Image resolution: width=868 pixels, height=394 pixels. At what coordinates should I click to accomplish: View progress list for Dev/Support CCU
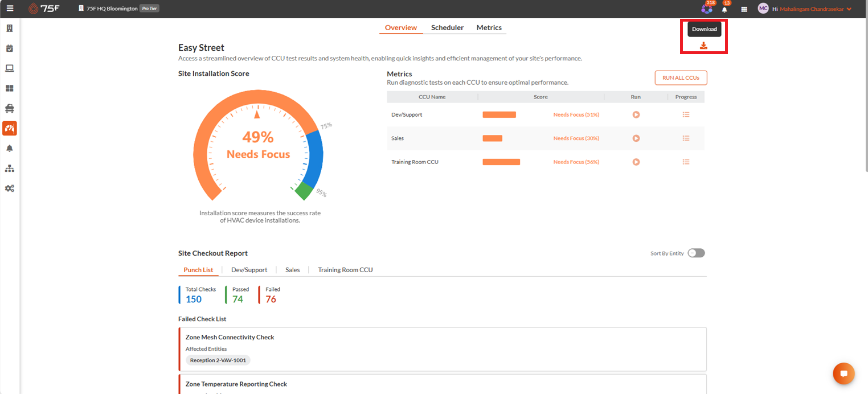686,114
